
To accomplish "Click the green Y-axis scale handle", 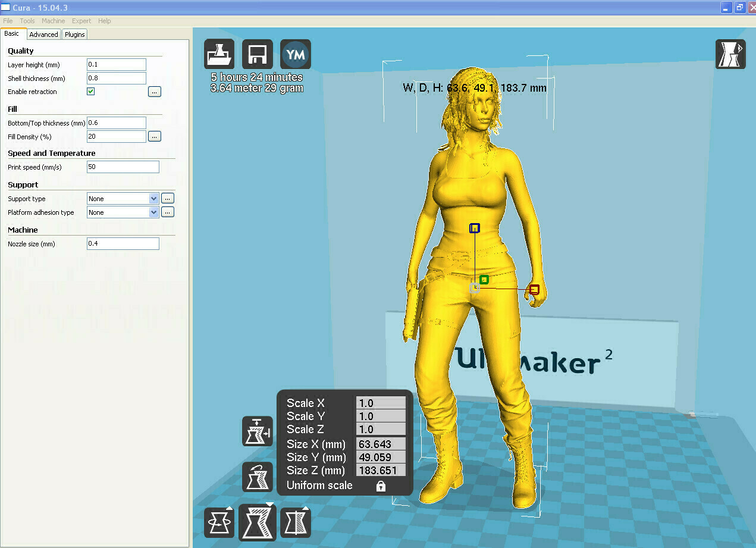I will pos(484,279).
